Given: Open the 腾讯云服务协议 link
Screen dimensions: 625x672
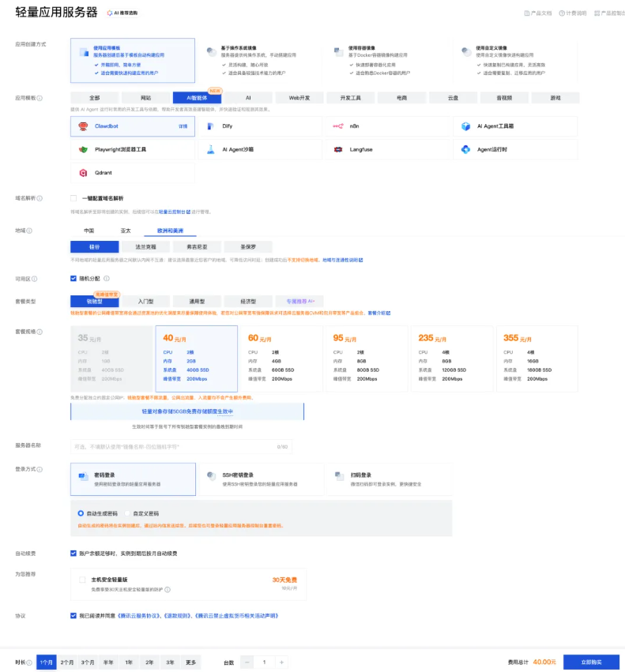Looking at the screenshot, I should pyautogui.click(x=140, y=615).
